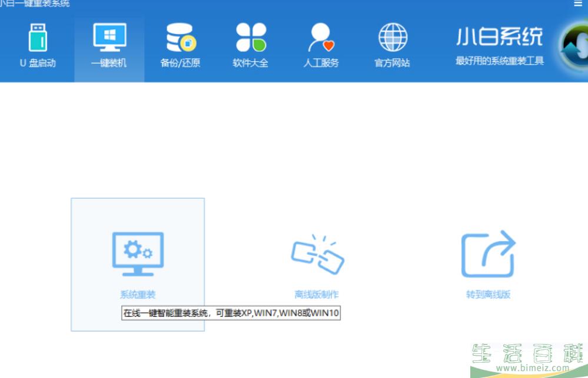Screen dimensions: 588x378
Task: Click the tooltip text 在线一键智能重装系统
Action: point(165,313)
